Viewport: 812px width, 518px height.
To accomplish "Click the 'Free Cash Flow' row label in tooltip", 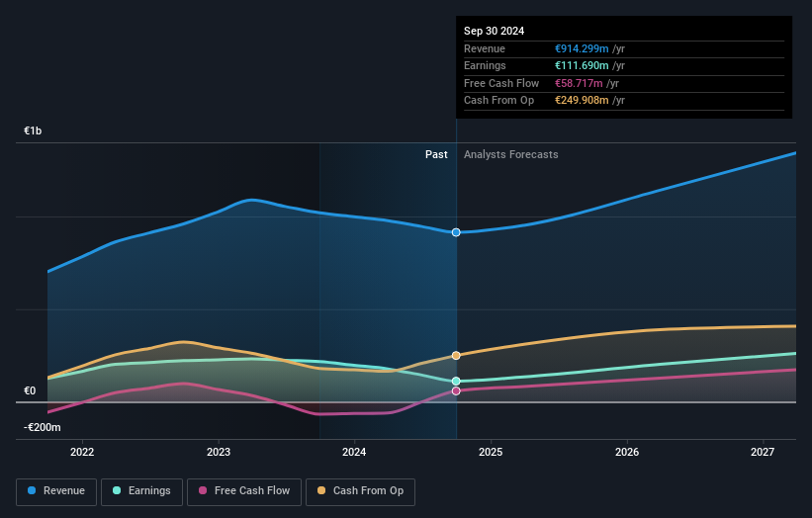I will click(x=501, y=83).
